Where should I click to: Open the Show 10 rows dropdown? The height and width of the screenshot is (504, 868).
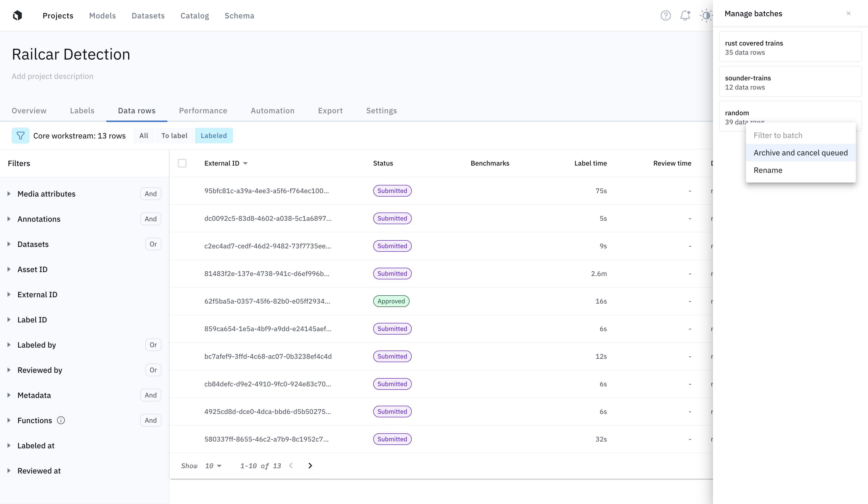[x=213, y=466]
